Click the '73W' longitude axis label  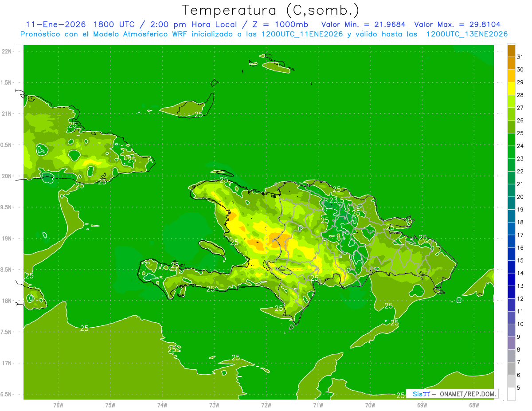tap(214, 405)
